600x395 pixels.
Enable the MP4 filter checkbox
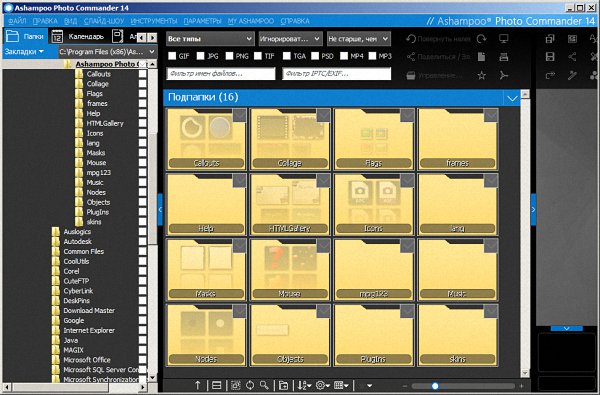click(x=344, y=56)
